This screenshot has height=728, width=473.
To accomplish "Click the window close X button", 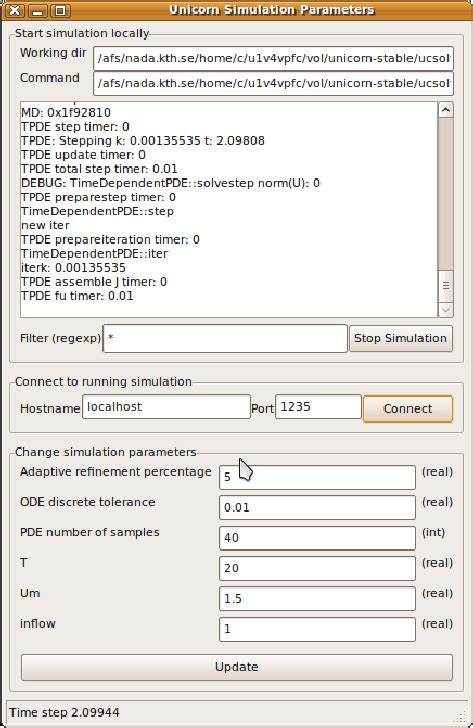I will point(15,10).
